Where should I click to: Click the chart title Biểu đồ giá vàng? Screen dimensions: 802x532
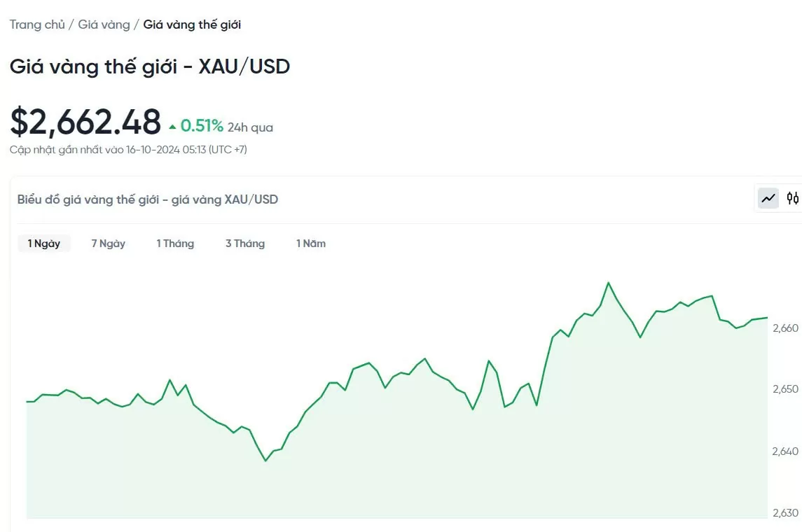coord(148,199)
